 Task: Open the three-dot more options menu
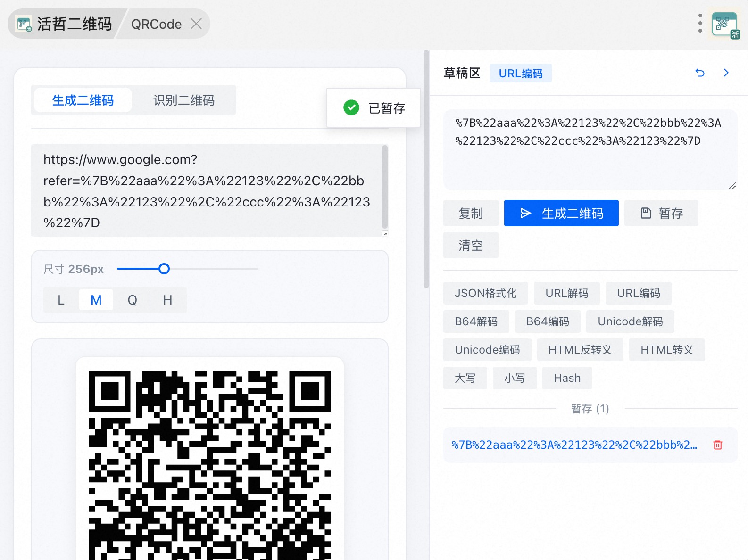pos(700,23)
